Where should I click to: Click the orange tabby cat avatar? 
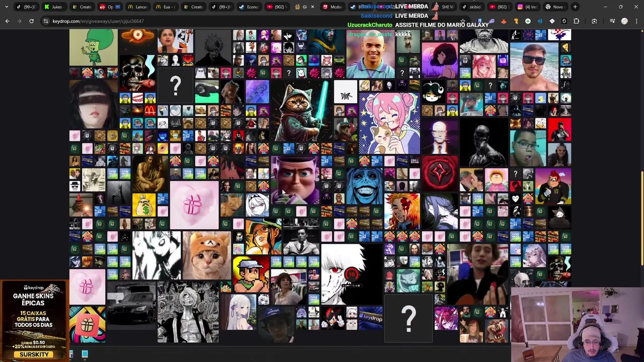tap(232, 205)
